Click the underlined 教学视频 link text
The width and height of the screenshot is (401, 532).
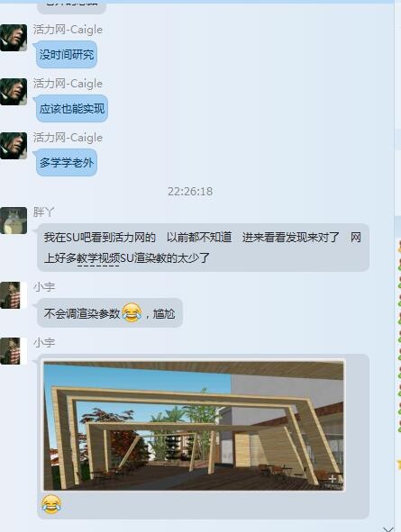point(98,258)
